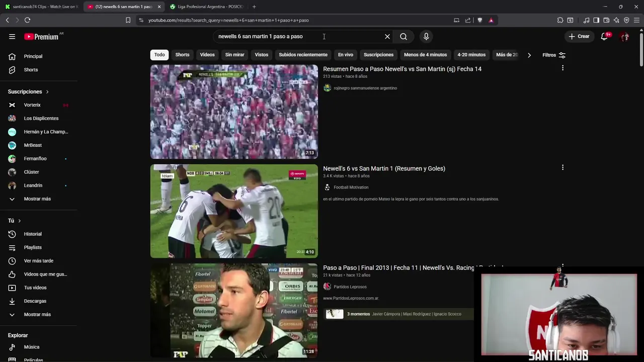Open the account avatar menu
This screenshot has width=644, height=362.
[625, 36]
